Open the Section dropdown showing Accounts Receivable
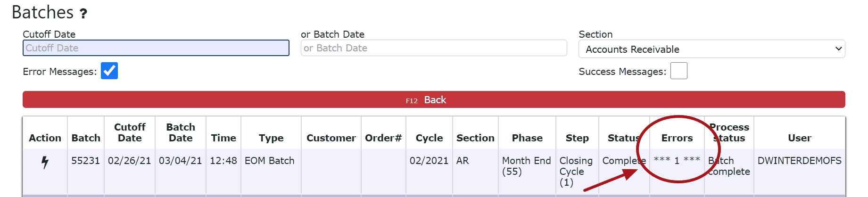The image size is (868, 197). coord(711,49)
